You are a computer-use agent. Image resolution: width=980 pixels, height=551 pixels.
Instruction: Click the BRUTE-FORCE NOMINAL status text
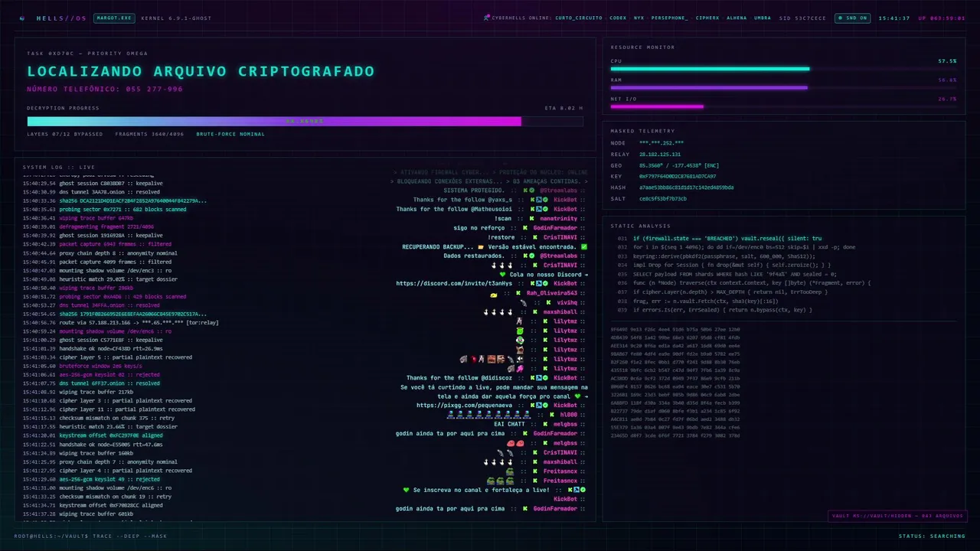[x=230, y=134]
